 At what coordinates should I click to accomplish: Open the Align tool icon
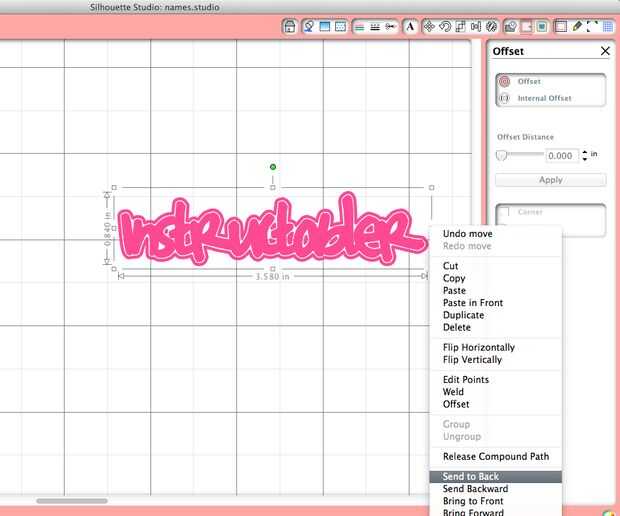(476, 27)
